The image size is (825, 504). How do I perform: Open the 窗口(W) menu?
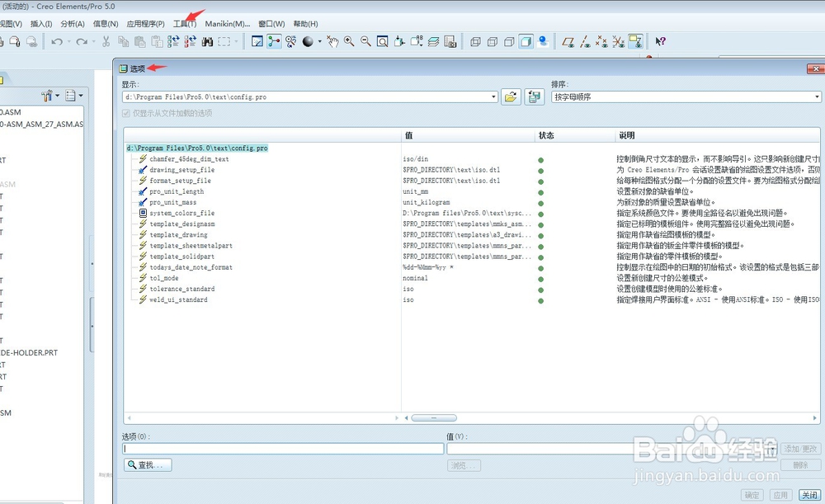[x=271, y=24]
